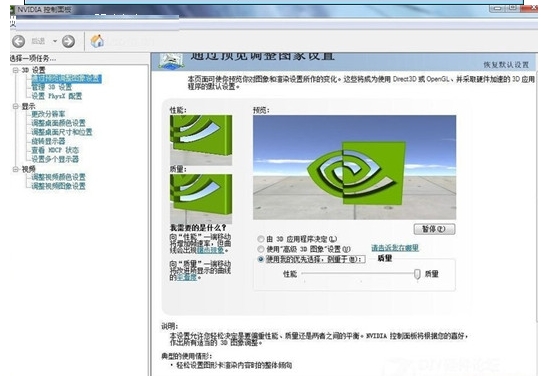Select 由 3D 应用程序决定 radio option

tap(261, 239)
